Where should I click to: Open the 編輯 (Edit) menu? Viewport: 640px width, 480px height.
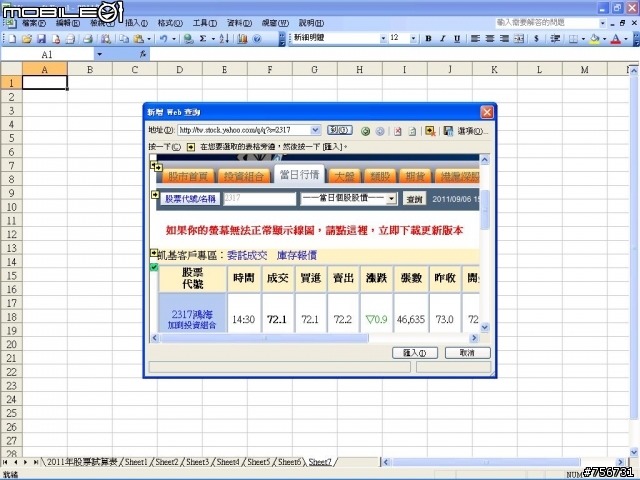pos(68,23)
